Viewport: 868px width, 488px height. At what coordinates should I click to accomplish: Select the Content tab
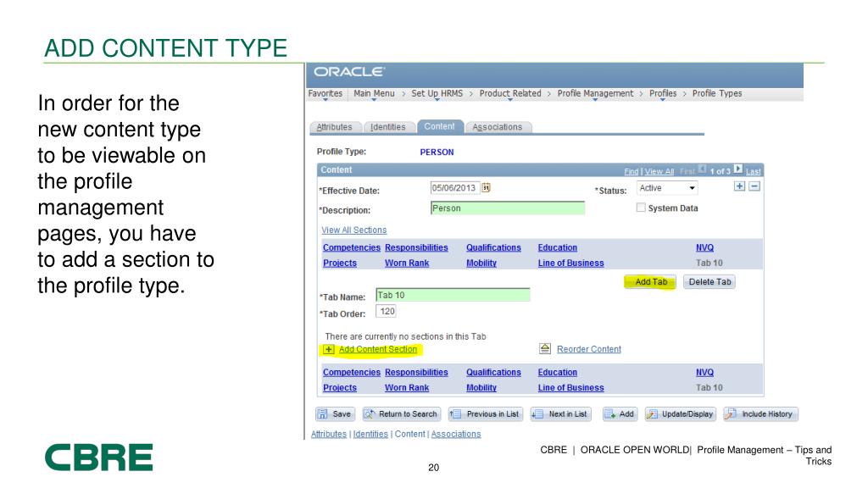[440, 127]
